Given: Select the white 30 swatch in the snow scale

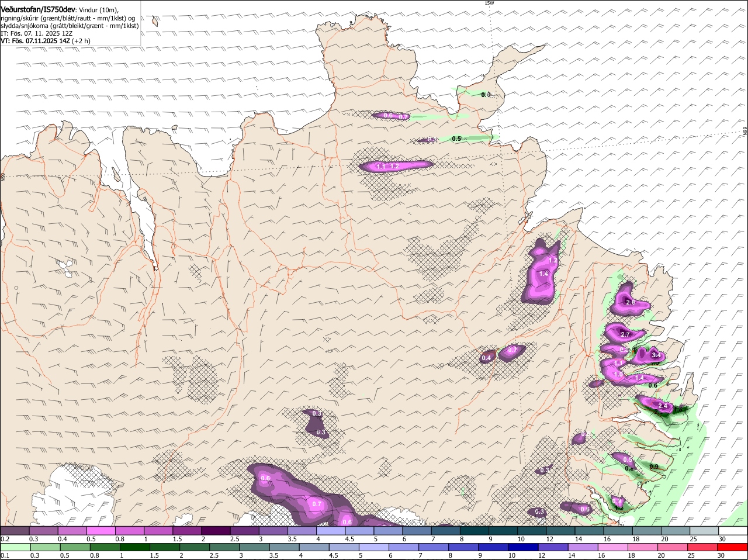Looking at the screenshot, I should (x=733, y=531).
